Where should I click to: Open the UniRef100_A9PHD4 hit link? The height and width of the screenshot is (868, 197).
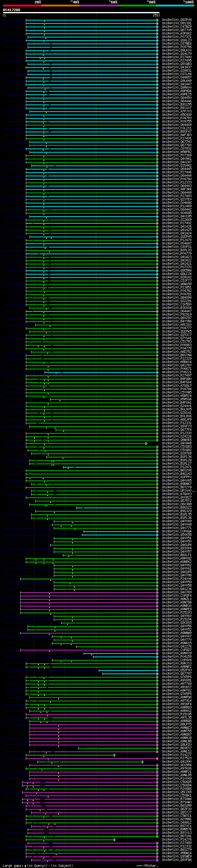[177, 91]
